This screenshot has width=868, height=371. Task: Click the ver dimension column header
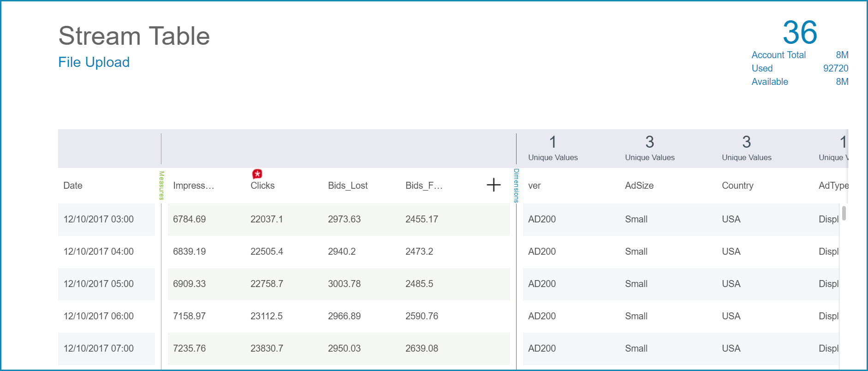pos(535,185)
